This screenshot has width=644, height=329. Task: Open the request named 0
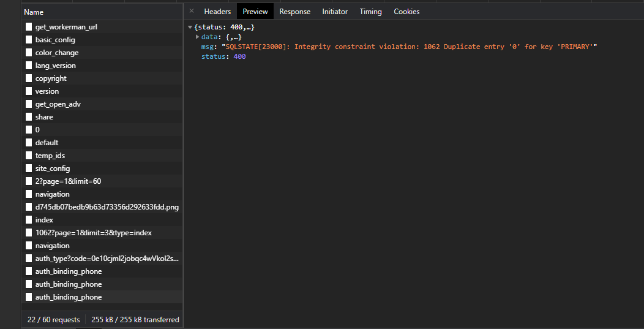tap(102, 129)
